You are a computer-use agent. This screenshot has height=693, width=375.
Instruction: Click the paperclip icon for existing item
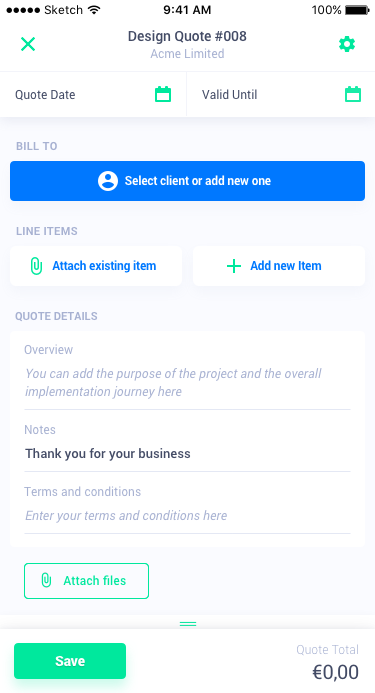36,266
